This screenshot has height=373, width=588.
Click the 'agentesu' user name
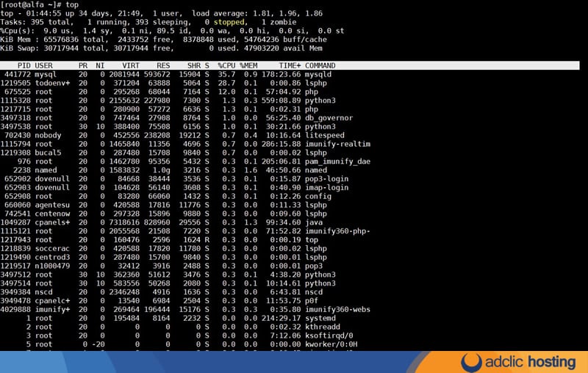click(x=52, y=206)
